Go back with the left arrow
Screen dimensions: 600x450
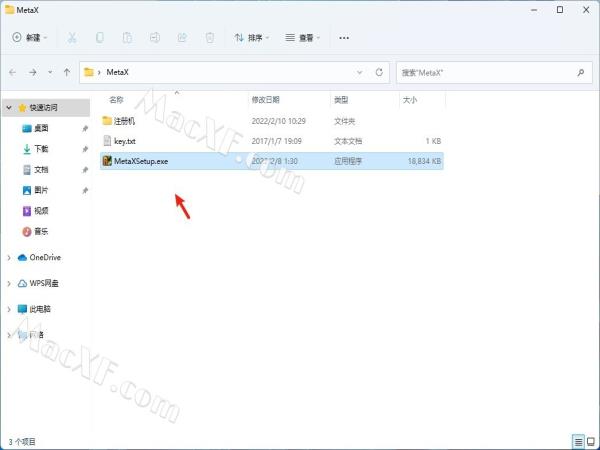pos(13,72)
